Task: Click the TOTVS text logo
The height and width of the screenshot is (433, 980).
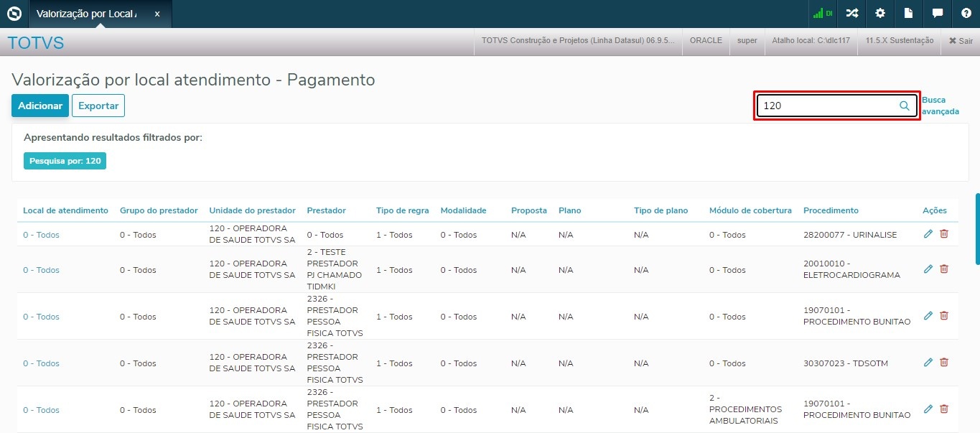Action: point(36,42)
